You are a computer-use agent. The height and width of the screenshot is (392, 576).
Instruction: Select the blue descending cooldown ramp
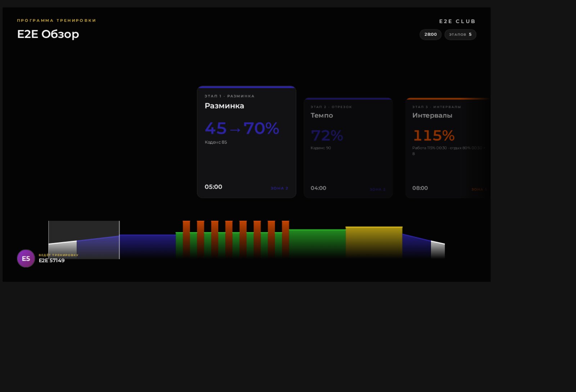click(417, 247)
